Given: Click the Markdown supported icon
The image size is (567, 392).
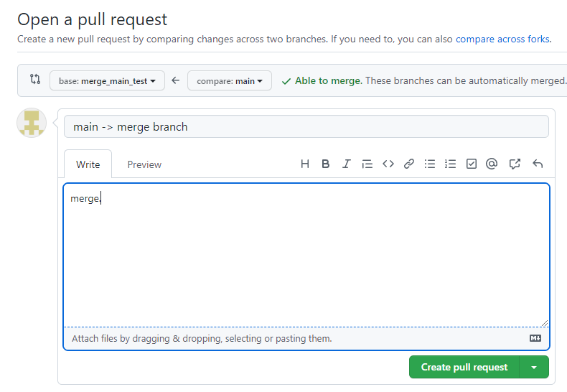Looking at the screenshot, I should point(535,338).
